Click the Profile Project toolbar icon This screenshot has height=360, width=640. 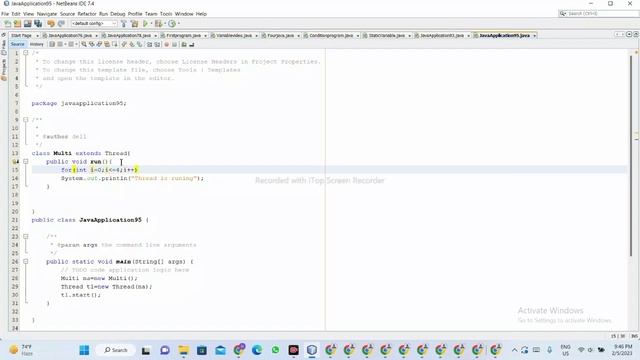click(x=172, y=24)
